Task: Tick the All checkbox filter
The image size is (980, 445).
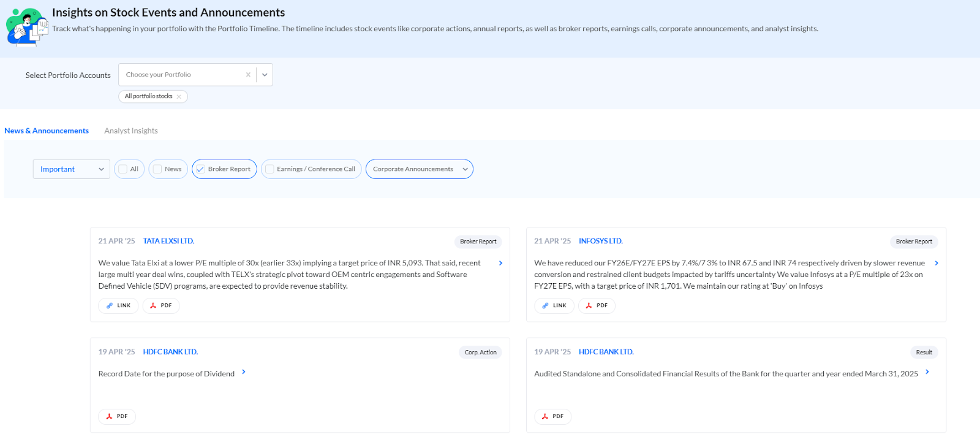Action: click(123, 169)
